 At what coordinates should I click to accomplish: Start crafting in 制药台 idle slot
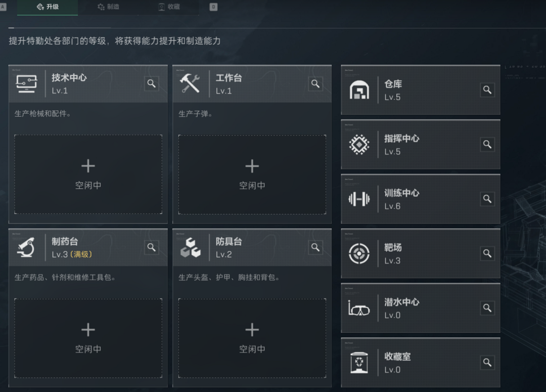click(88, 338)
